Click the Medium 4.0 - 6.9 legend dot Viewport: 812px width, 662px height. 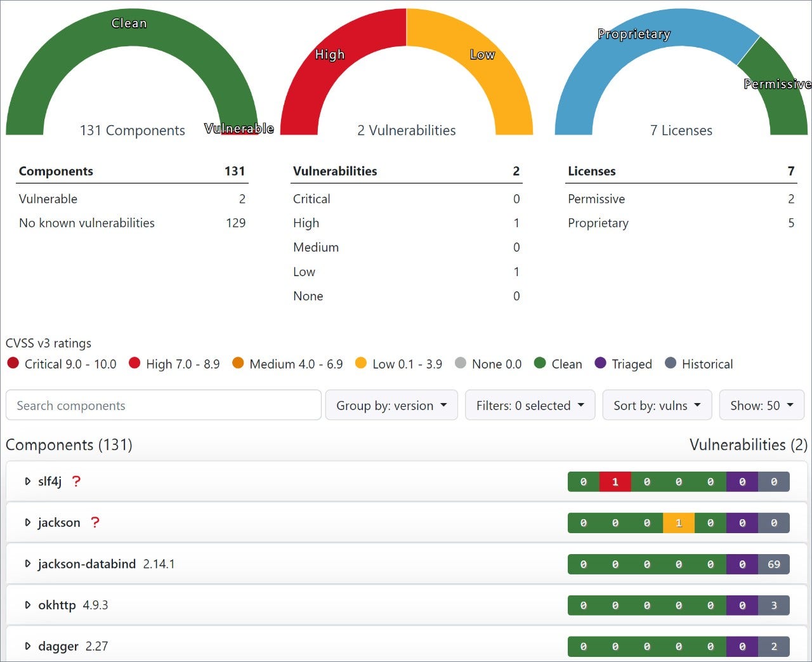click(239, 364)
